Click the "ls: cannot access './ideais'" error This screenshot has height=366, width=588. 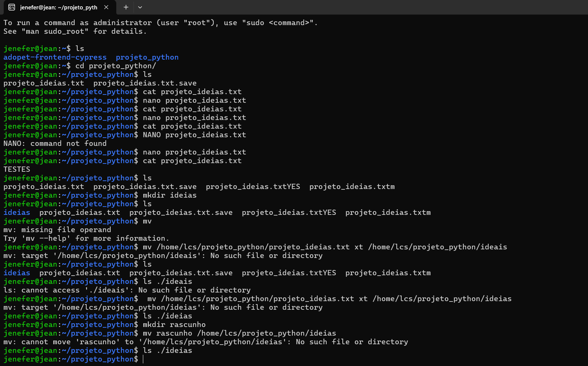(x=127, y=290)
